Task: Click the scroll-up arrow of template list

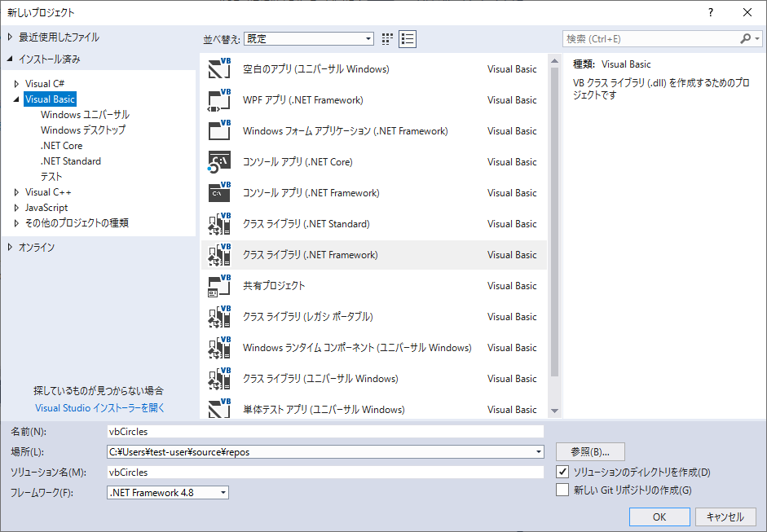Action: click(554, 61)
